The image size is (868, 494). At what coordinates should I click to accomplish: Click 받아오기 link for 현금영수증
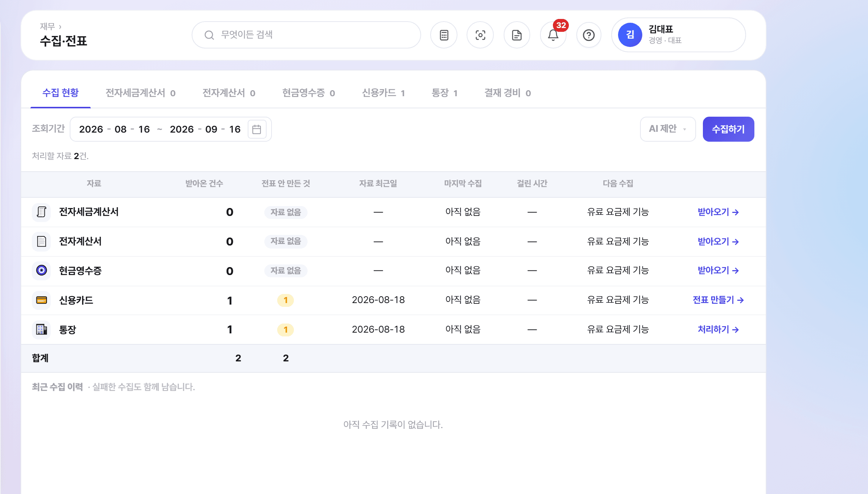pyautogui.click(x=718, y=270)
